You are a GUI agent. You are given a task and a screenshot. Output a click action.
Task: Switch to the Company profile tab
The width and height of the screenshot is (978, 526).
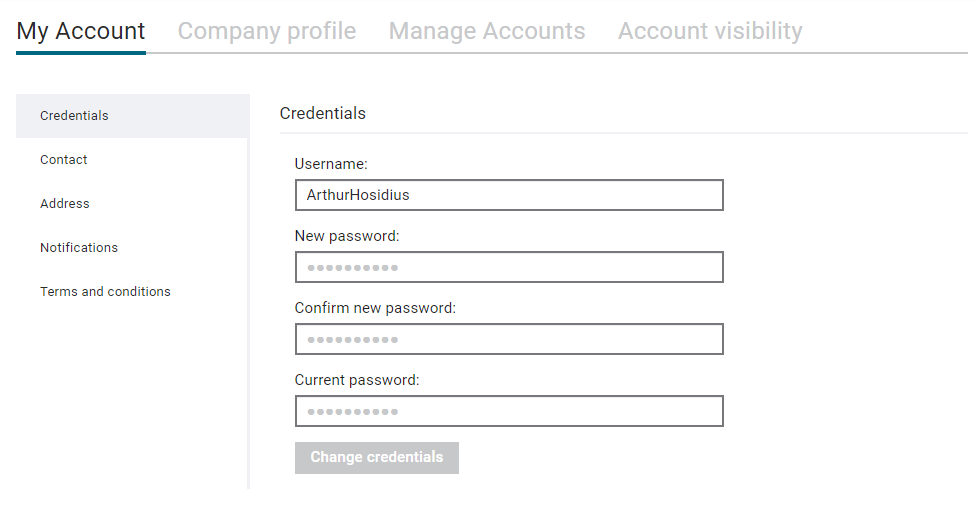[x=267, y=31]
